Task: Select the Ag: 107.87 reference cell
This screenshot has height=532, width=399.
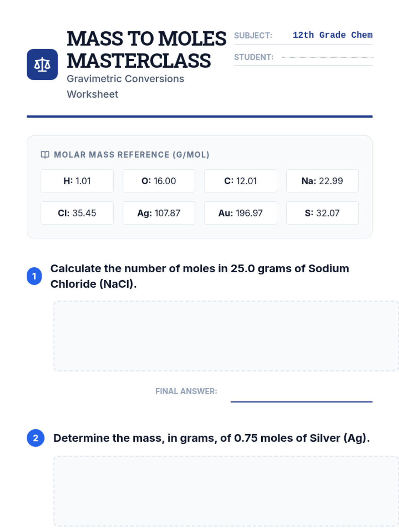Action: coord(159,213)
